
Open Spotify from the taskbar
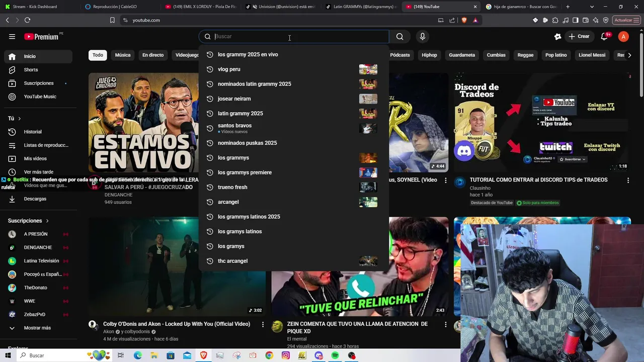[335, 355]
